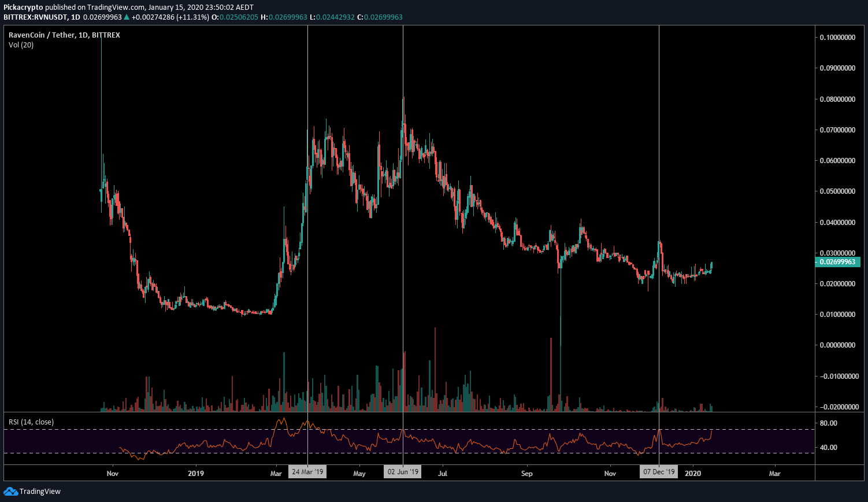Click the 0.00000000 price axis label
This screenshot has width=868, height=502.
tap(837, 345)
